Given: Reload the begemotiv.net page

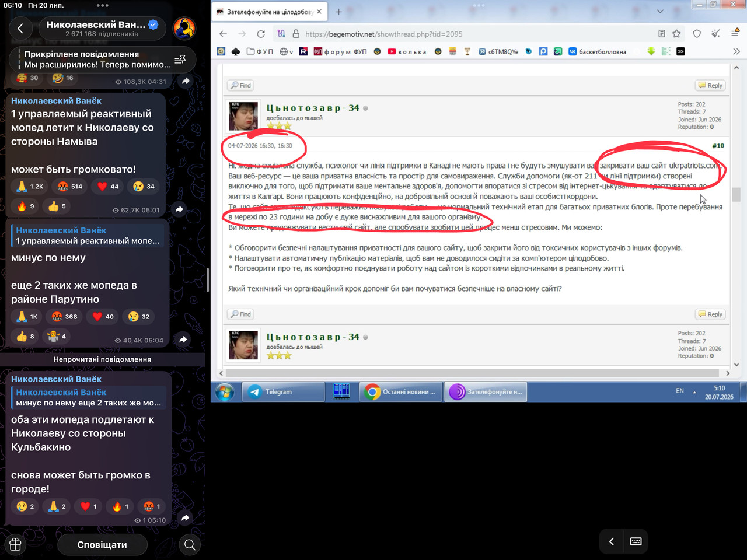Looking at the screenshot, I should point(261,34).
